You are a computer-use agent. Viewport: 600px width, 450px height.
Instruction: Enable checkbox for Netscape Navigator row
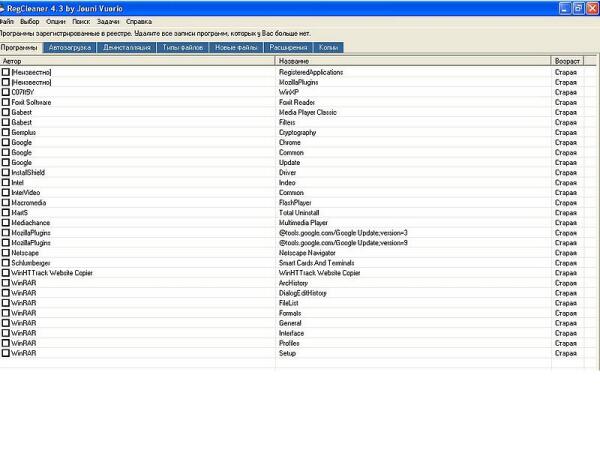(6, 253)
